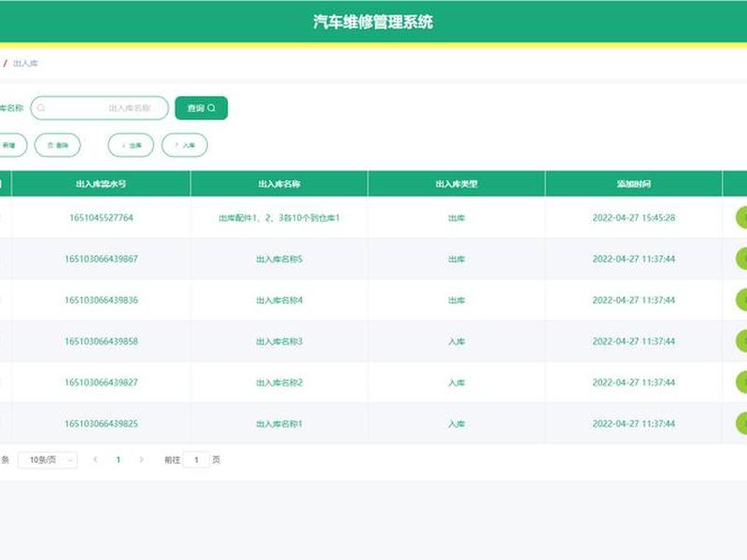Click the 查询 search button

click(x=201, y=108)
